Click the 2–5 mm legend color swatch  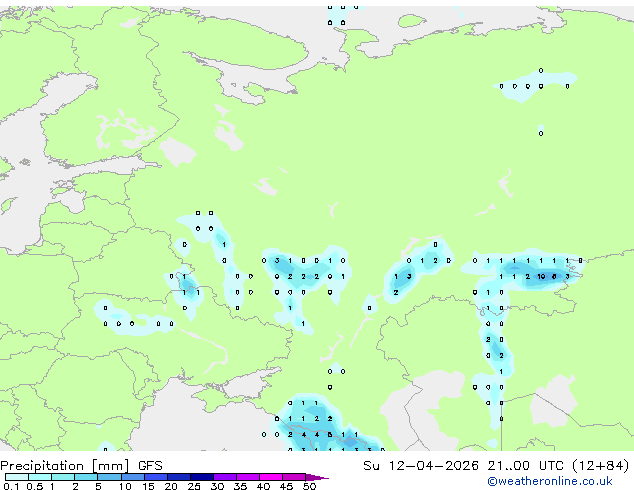(x=86, y=477)
